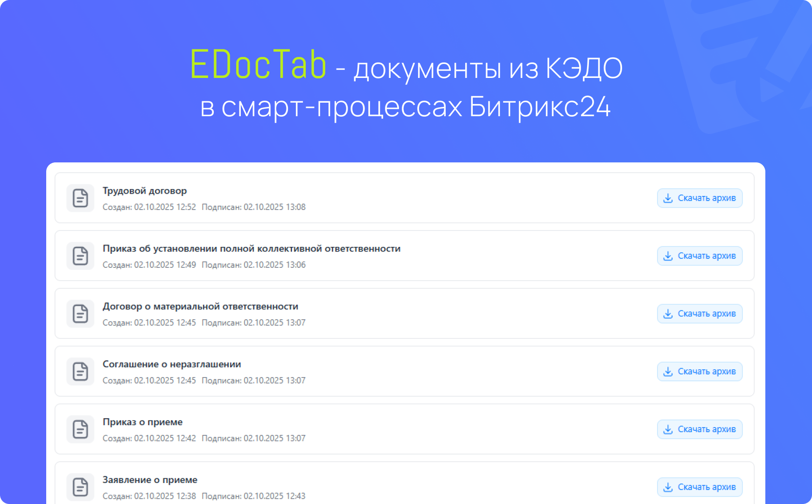The height and width of the screenshot is (504, 812).
Task: Click 'Создан: 02.10.2025 12:52' date
Action: (x=149, y=207)
